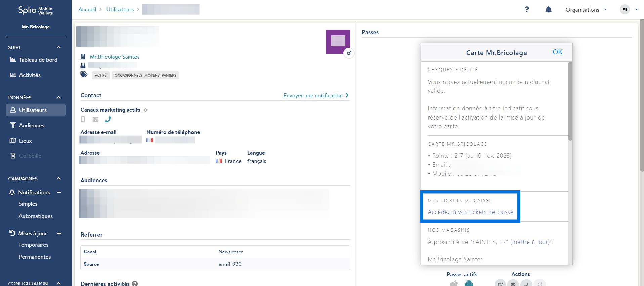This screenshot has width=644, height=286.
Task: Click the building icon beside Mr.Bricolage Saintes
Action: pyautogui.click(x=83, y=57)
